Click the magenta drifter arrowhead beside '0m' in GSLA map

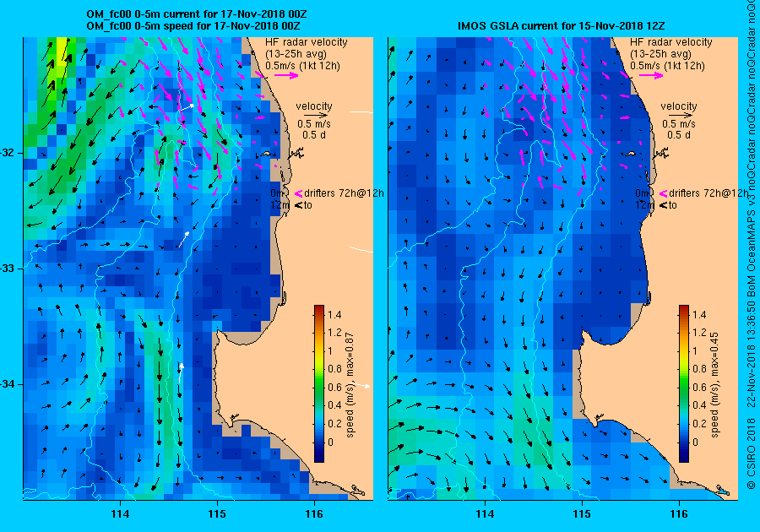click(x=664, y=193)
